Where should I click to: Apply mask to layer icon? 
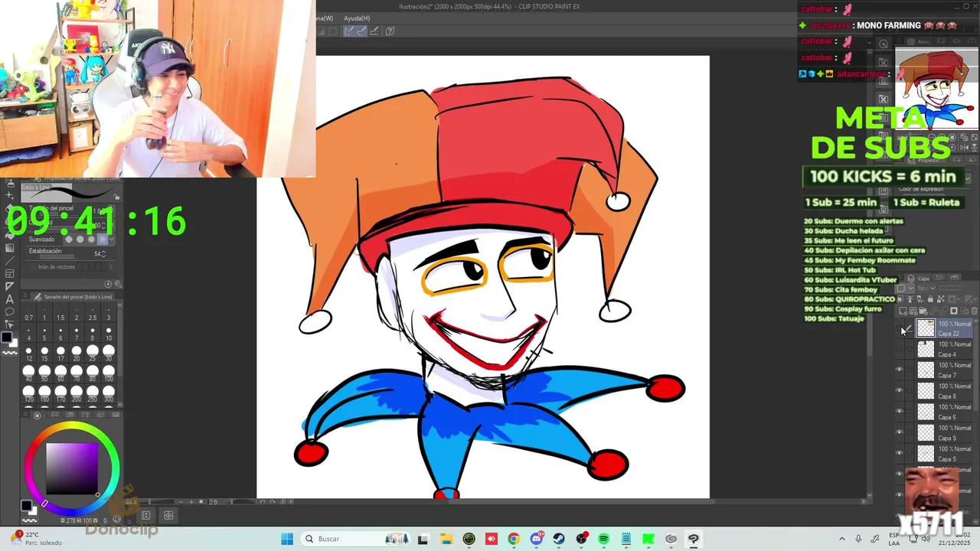[964, 311]
